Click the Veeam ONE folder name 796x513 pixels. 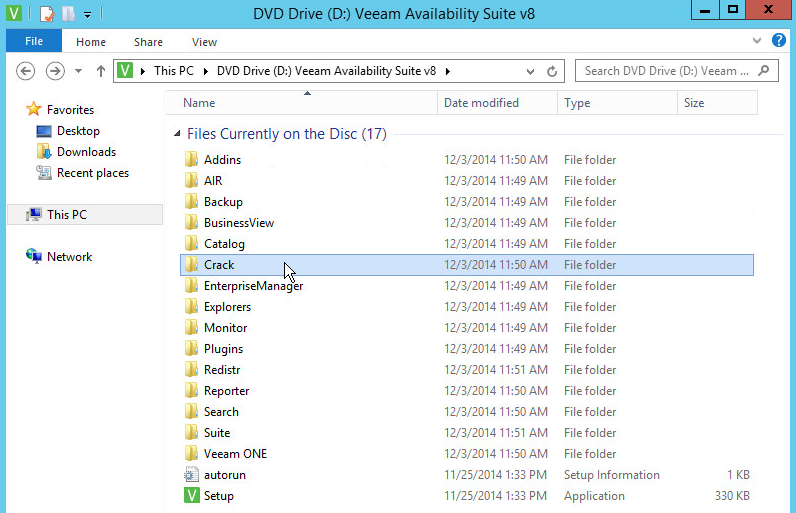point(236,454)
